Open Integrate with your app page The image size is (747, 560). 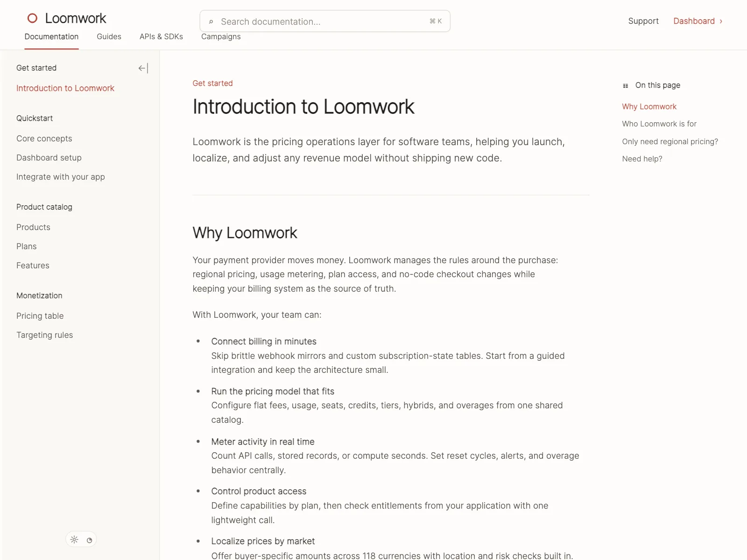point(61,177)
